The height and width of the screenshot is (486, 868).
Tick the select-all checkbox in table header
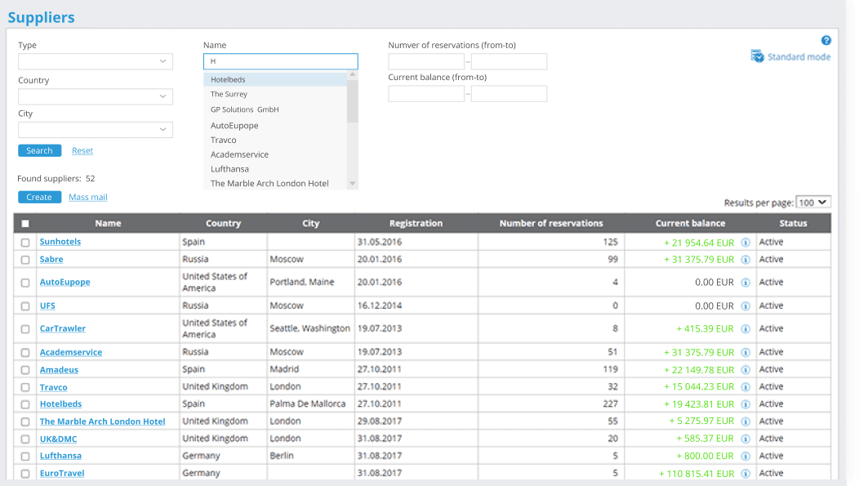[25, 224]
